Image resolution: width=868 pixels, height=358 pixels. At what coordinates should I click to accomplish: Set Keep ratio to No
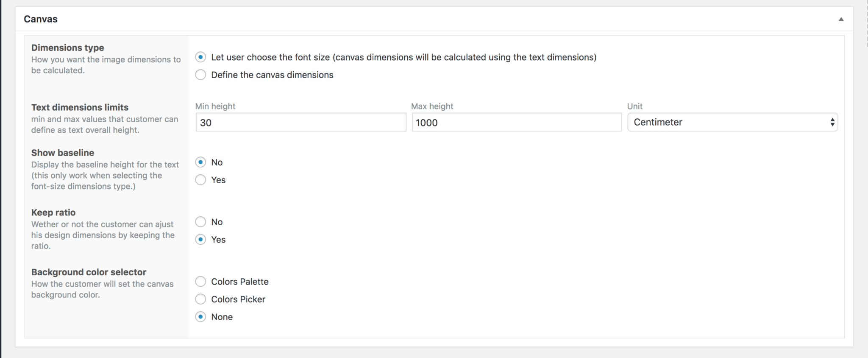coord(200,222)
